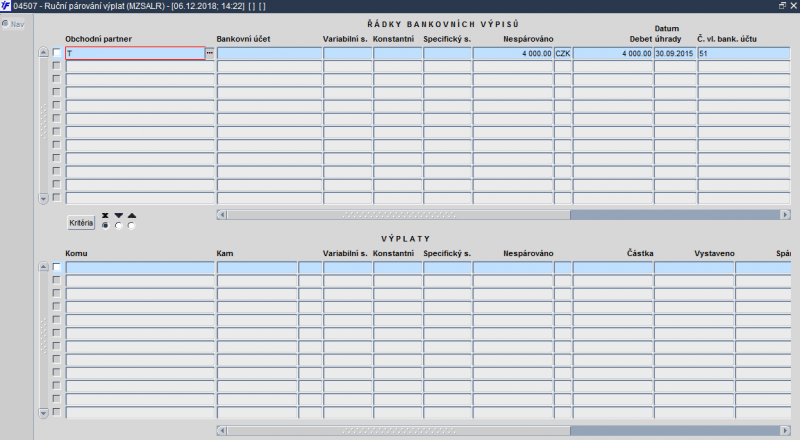Select the no-sort radio button under X
This screenshot has width=800, height=440.
coord(105,225)
